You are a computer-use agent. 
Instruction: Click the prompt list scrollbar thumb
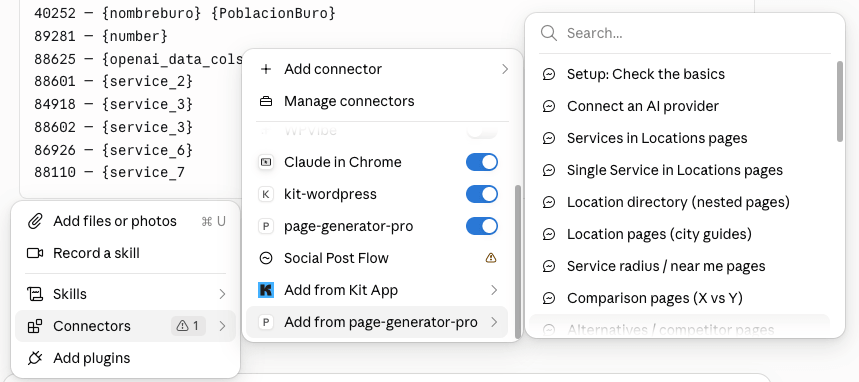(x=840, y=101)
